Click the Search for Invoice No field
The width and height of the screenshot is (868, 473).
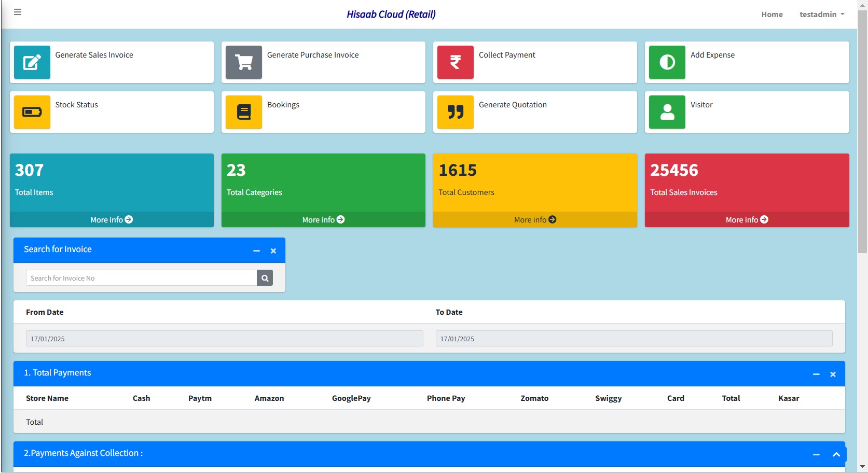[142, 278]
